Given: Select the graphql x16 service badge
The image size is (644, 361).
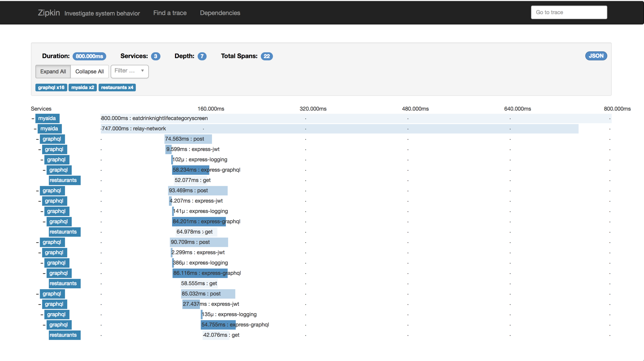Looking at the screenshot, I should tap(51, 87).
